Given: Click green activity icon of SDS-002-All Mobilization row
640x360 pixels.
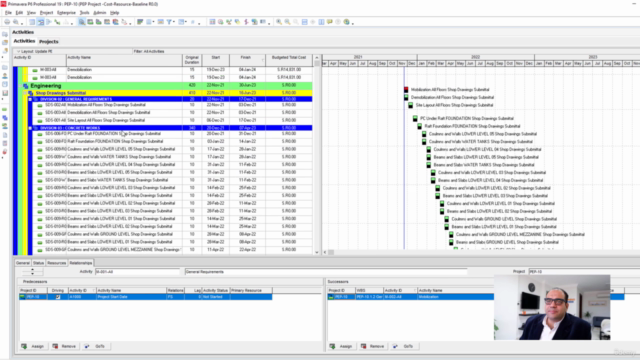Looking at the screenshot, I should (x=40, y=105).
